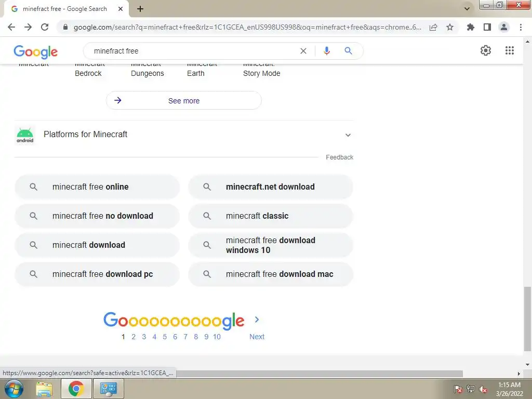Viewport: 532px width, 399px height.
Task: Search minecraft free download pc suggestion
Action: coord(97,274)
